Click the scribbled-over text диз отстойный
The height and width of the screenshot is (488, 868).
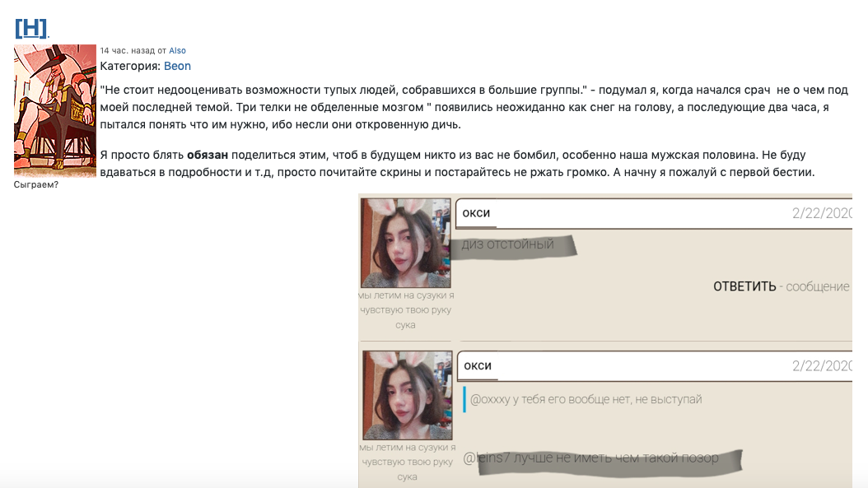point(507,244)
